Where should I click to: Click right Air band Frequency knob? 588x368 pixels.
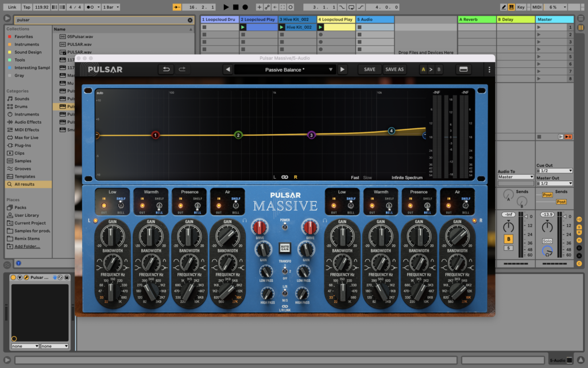[457, 291]
